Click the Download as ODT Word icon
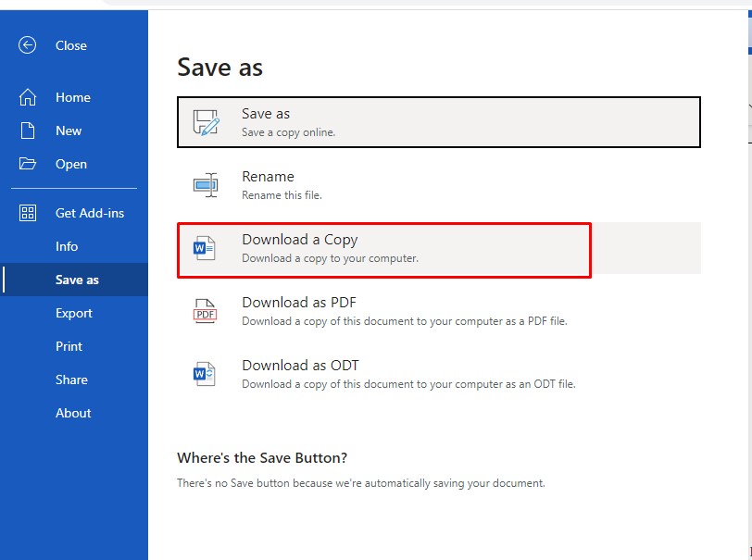Viewport: 752px width, 560px height. (x=204, y=374)
